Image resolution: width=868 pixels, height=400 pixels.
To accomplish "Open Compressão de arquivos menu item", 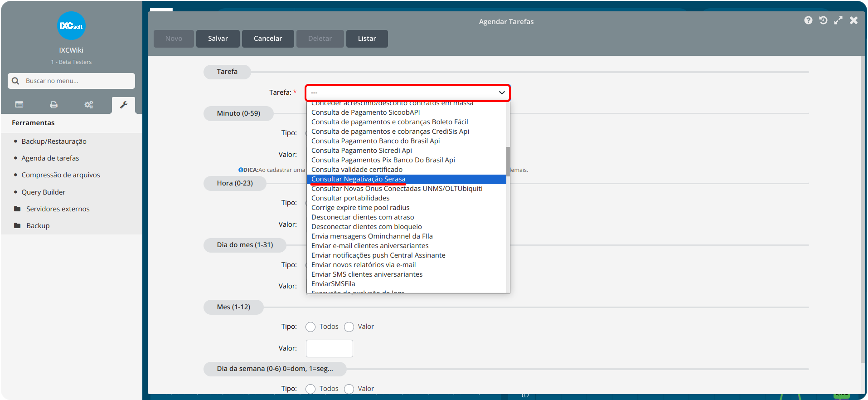I will (61, 175).
